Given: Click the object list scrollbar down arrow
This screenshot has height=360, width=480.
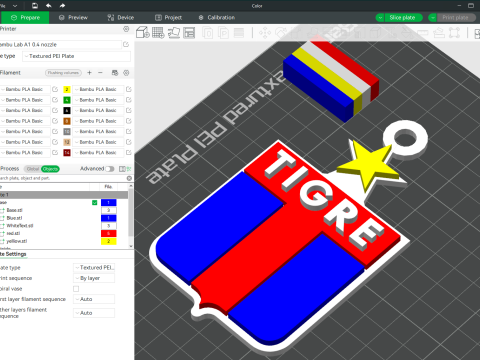Looking at the screenshot, I should 131,246.
